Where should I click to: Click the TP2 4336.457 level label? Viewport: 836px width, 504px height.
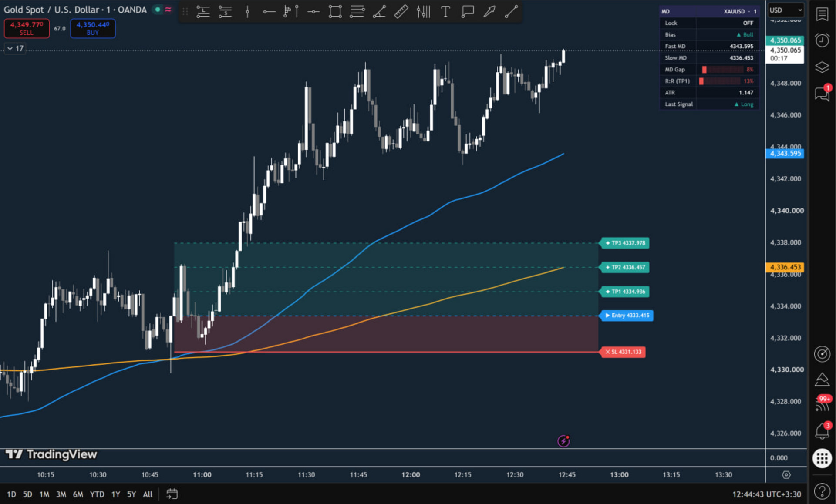click(x=625, y=267)
